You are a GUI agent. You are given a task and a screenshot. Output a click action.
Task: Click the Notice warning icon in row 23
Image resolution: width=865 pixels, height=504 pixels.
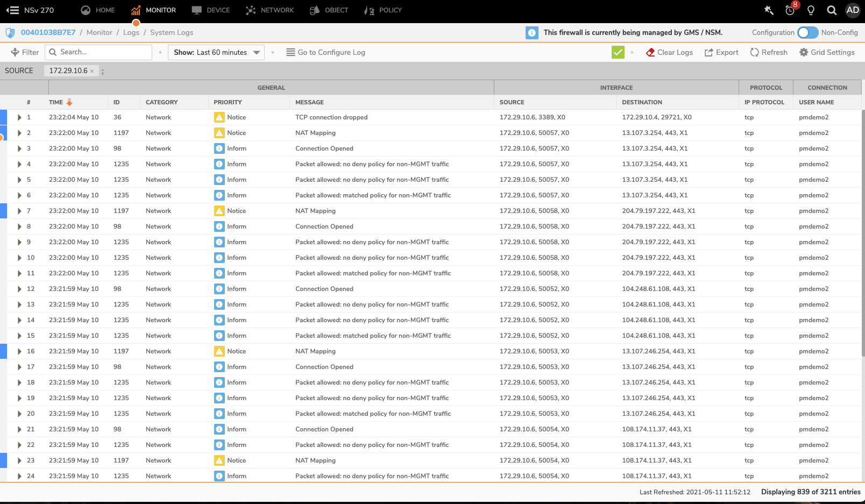[219, 460]
